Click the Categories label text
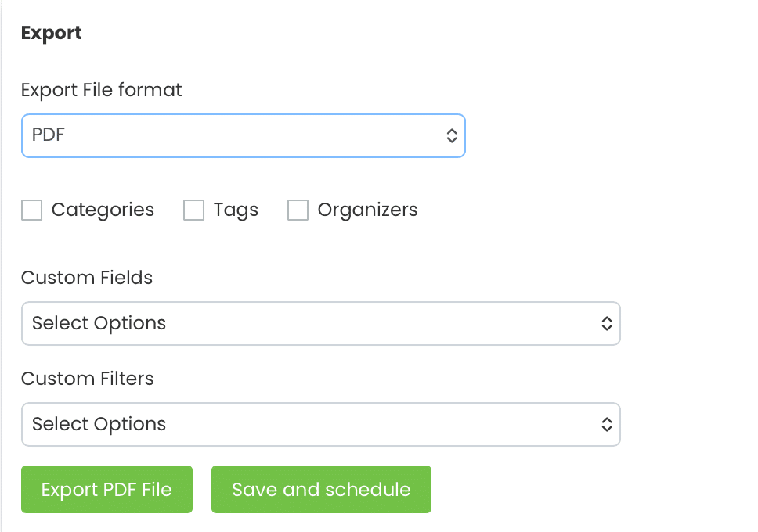Image resolution: width=758 pixels, height=532 pixels. (102, 210)
